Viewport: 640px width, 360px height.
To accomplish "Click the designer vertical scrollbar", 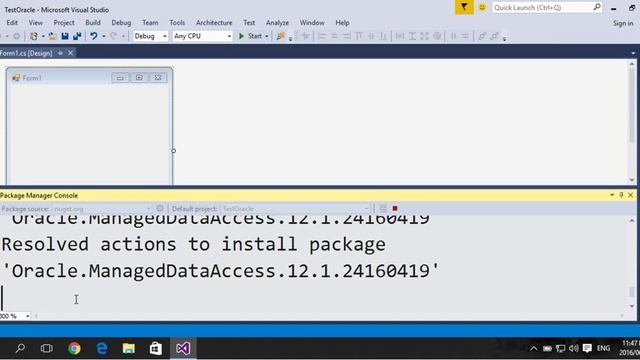I will point(632,122).
